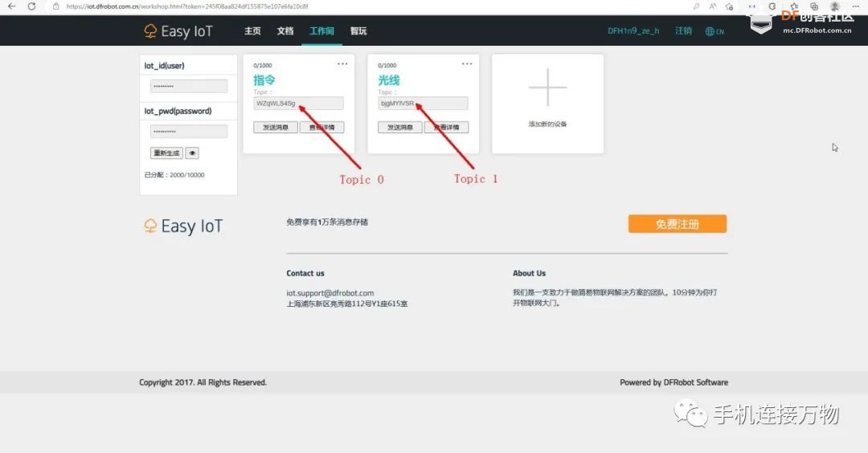The width and height of the screenshot is (868, 453).
Task: Click the 注销 logout link
Action: 684,31
